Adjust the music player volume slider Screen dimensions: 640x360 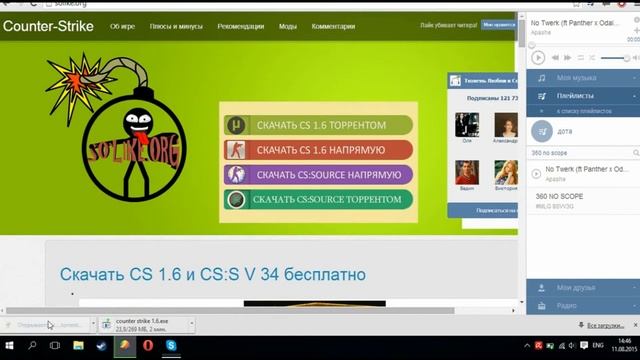coord(615,58)
